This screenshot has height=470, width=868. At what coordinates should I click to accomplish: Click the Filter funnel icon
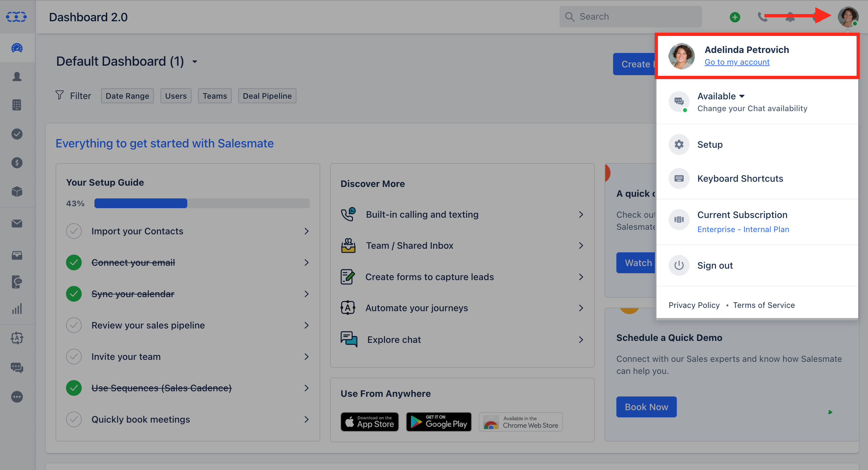(x=59, y=95)
